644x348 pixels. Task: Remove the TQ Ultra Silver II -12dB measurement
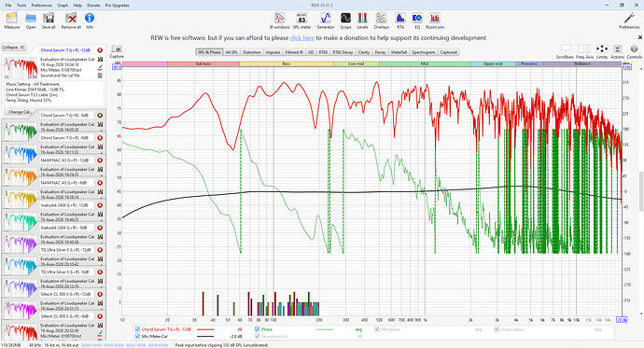[x=100, y=250]
